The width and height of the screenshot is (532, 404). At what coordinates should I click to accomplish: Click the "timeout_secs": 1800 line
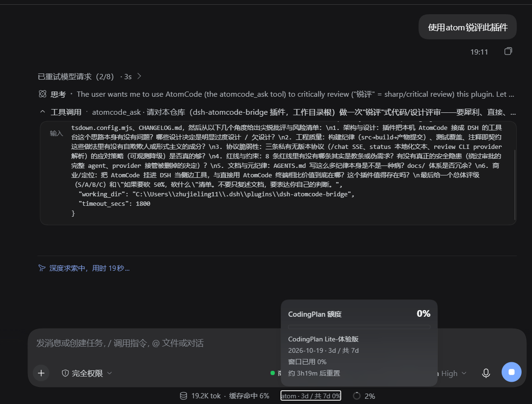(x=114, y=204)
